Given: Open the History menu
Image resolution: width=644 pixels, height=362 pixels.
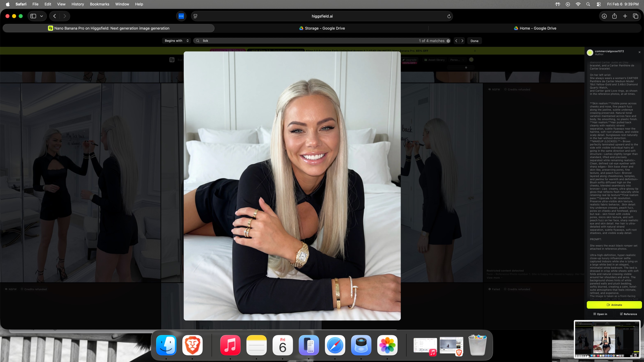Looking at the screenshot, I should pos(77,4).
